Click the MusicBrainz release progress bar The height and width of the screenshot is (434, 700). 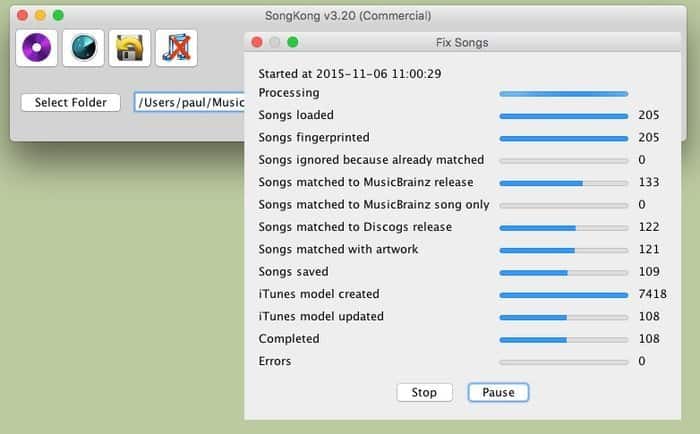tap(563, 183)
